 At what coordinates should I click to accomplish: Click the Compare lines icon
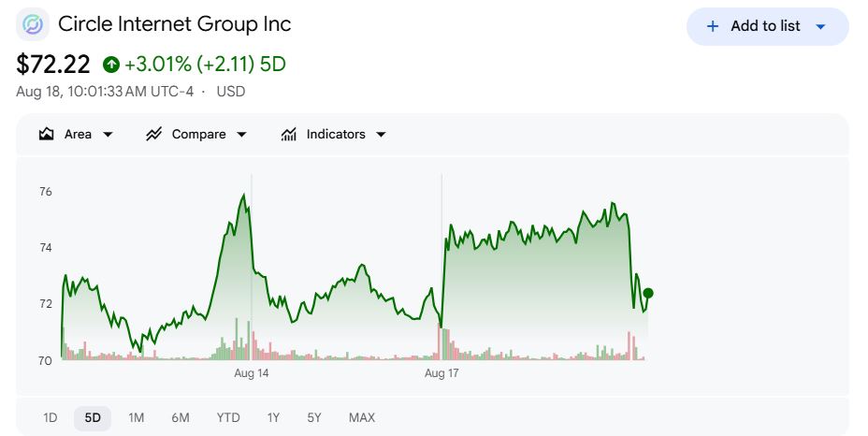[x=154, y=134]
